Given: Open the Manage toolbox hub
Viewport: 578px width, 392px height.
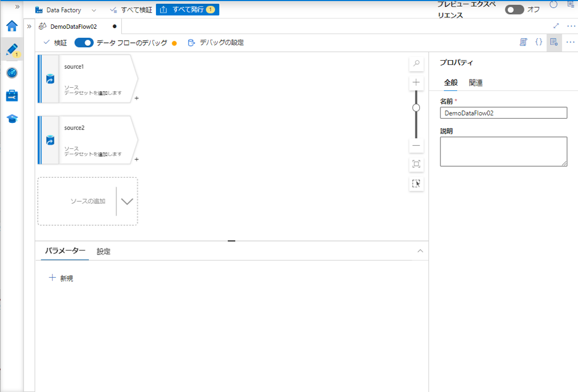Looking at the screenshot, I should (x=12, y=95).
